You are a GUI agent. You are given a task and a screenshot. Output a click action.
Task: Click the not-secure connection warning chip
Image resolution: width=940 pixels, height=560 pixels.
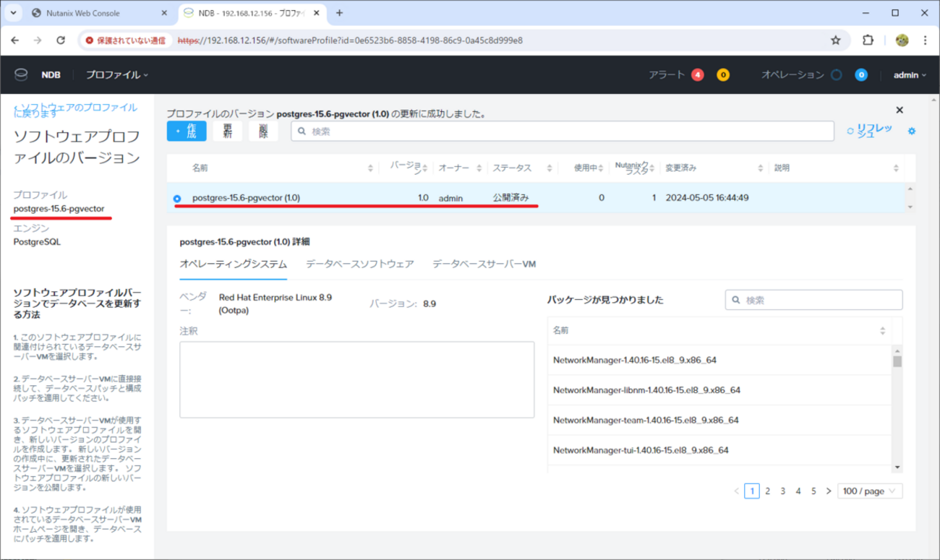pos(126,40)
